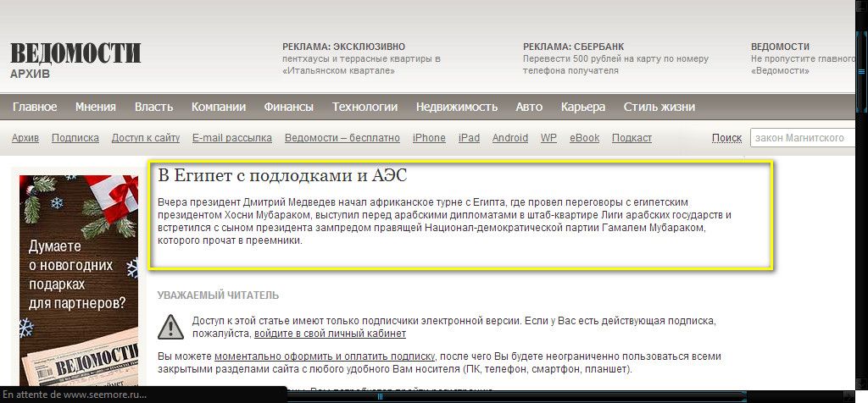Open the E-mail рассылка link
The width and height of the screenshot is (868, 403).
click(232, 138)
